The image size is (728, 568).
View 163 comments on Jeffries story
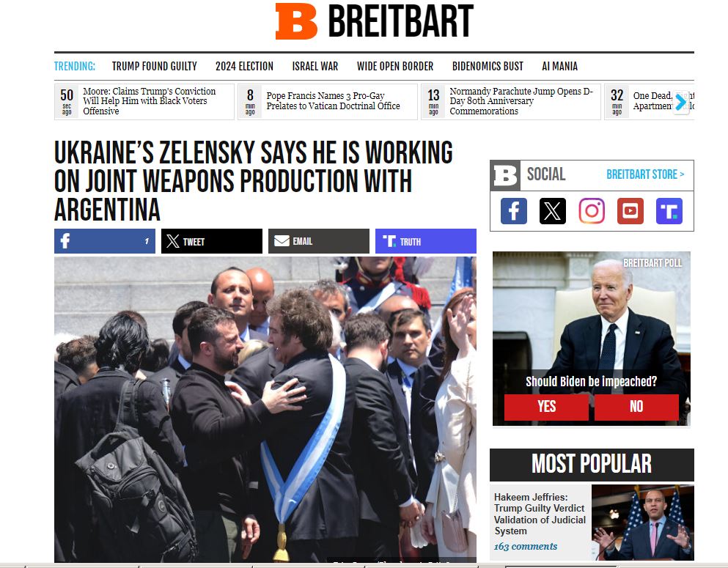pos(526,546)
